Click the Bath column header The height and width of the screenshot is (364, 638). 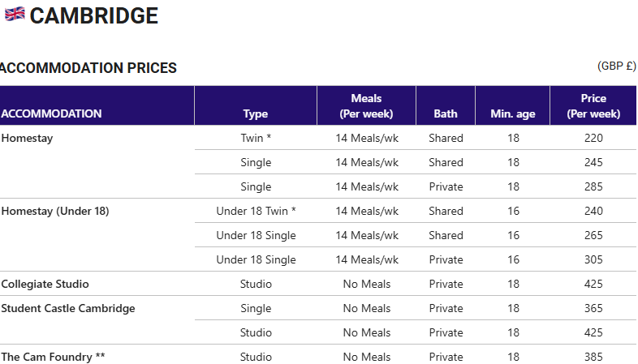(x=446, y=113)
